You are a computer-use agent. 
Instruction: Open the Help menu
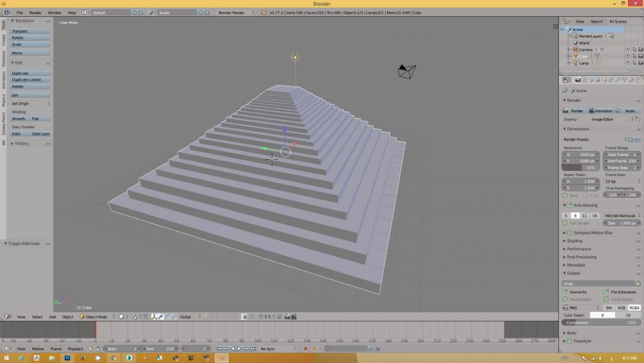coord(71,13)
